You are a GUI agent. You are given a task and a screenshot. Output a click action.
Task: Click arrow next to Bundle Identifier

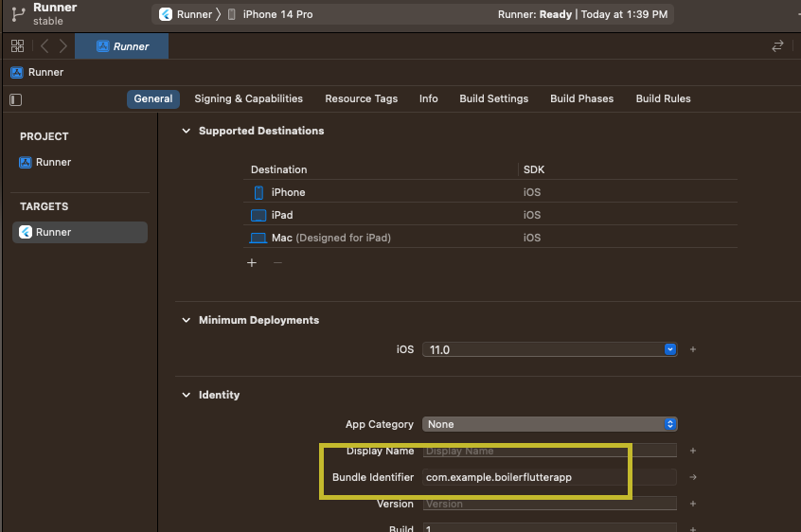(x=693, y=477)
